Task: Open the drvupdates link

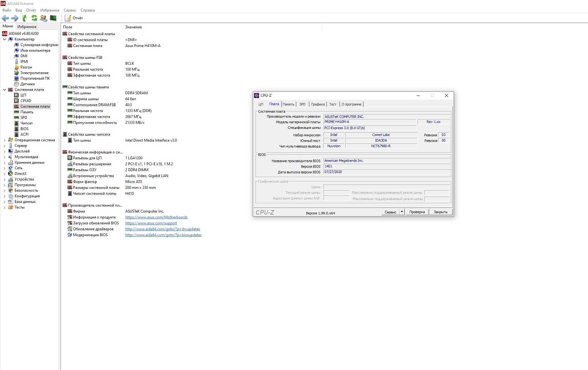Action: (x=163, y=229)
